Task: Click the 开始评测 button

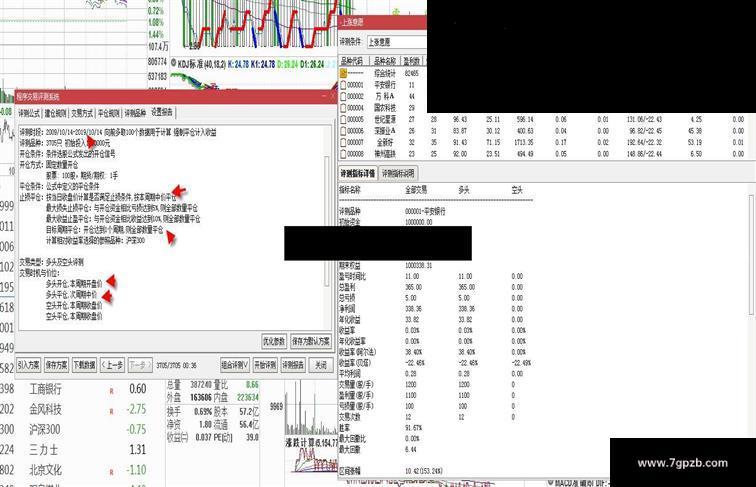Action: 265,365
